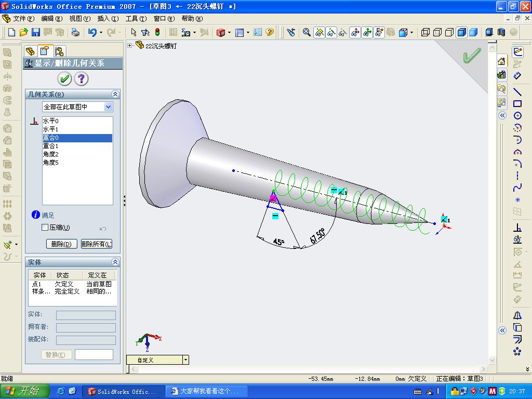The height and width of the screenshot is (399, 532).
Task: Select the Rectangle sketch tool
Action: point(517,103)
